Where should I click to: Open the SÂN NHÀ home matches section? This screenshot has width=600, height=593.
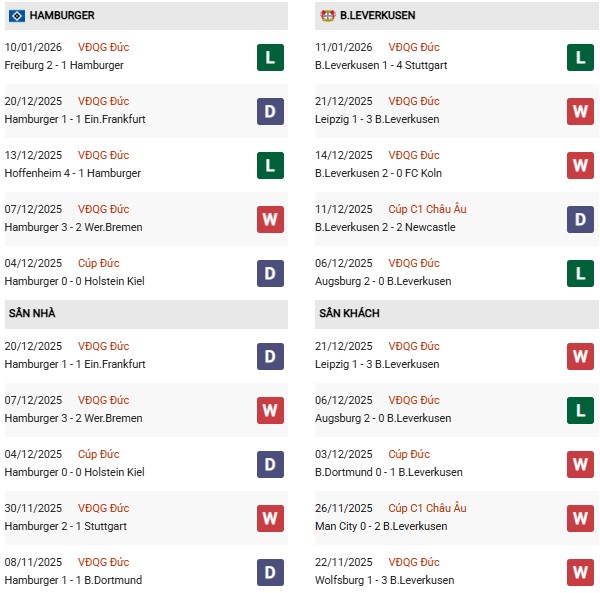32,313
